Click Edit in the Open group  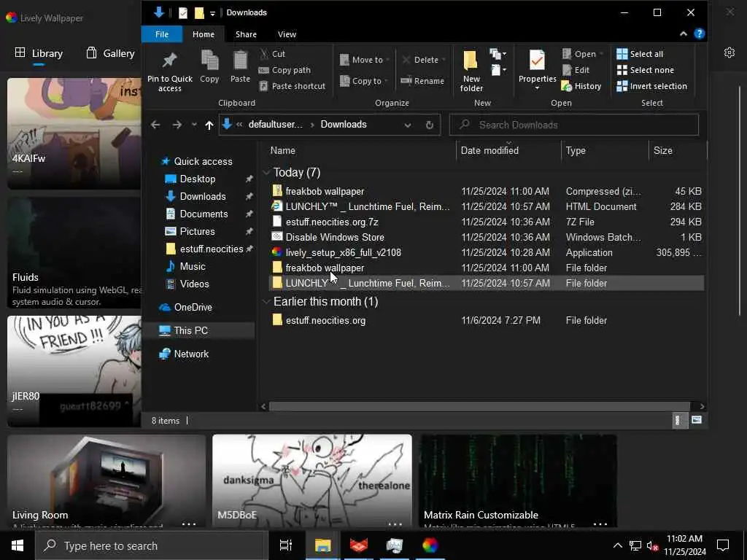[x=576, y=70]
